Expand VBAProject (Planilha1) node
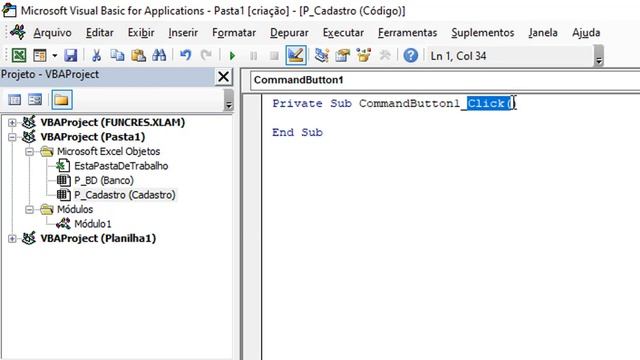This screenshot has width=640, height=360. pyautogui.click(x=12, y=239)
